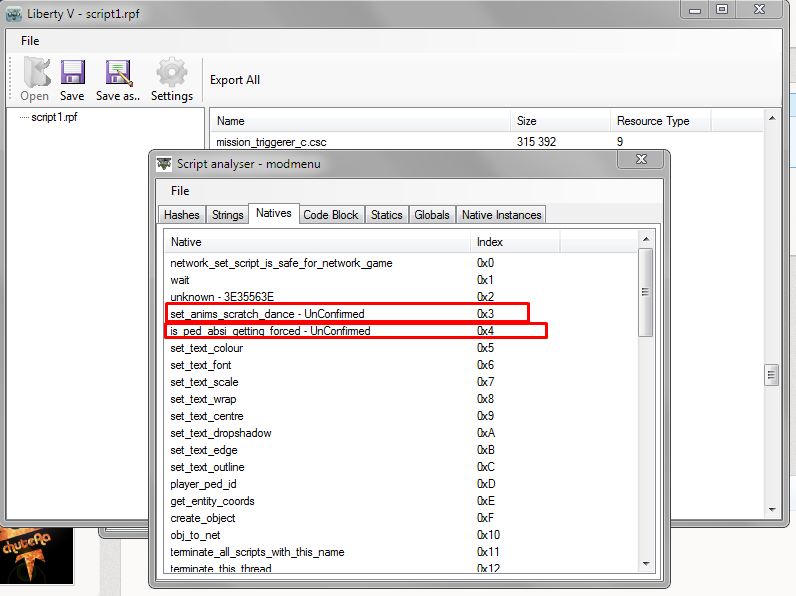This screenshot has height=596, width=796.
Task: Click scroll down arrow in natives list
Action: click(x=646, y=563)
